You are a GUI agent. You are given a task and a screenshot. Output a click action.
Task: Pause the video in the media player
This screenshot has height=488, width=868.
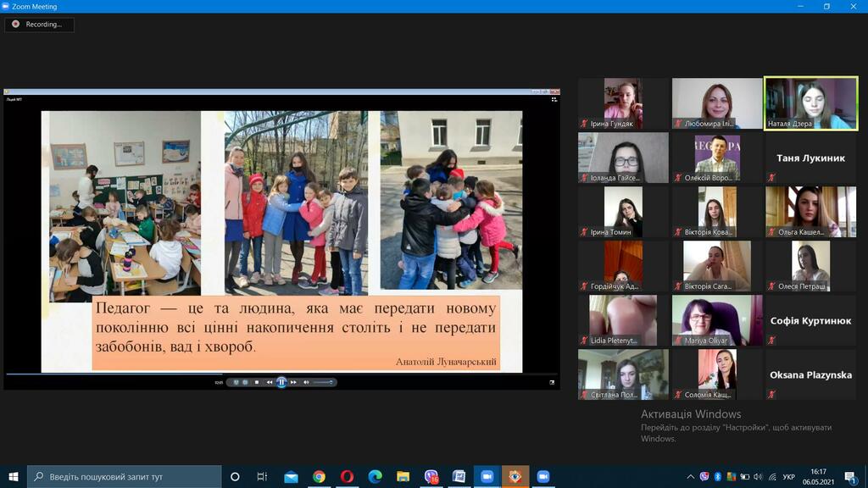click(x=281, y=382)
